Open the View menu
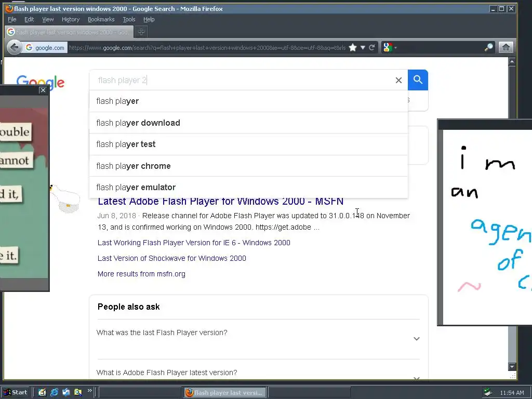Viewport: 532px width, 399px height. [48, 19]
